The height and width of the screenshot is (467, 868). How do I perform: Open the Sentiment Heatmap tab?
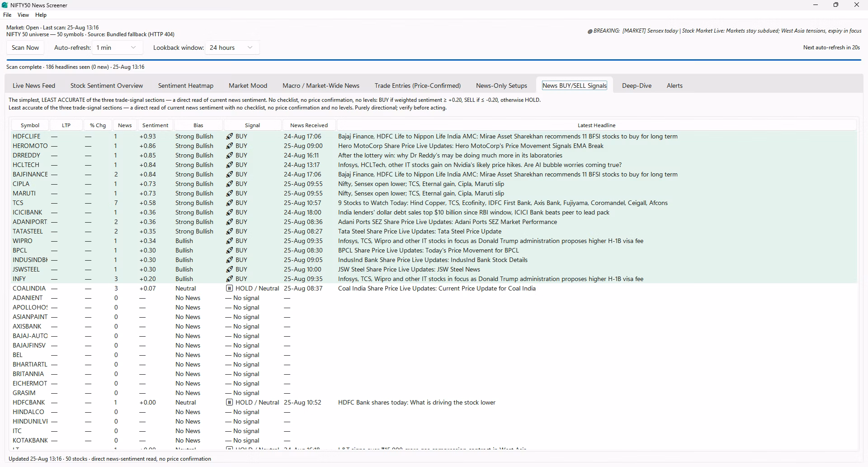[186, 86]
